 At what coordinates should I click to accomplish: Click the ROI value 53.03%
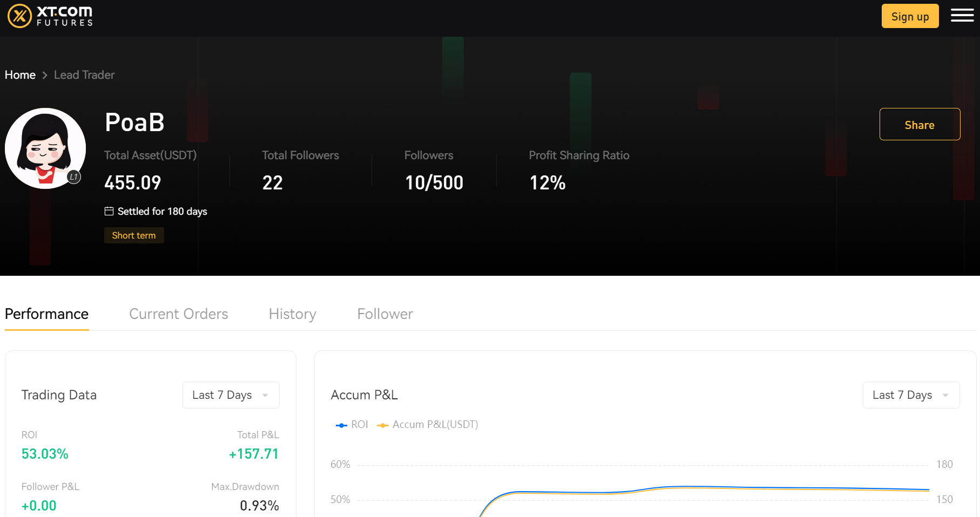coord(45,454)
